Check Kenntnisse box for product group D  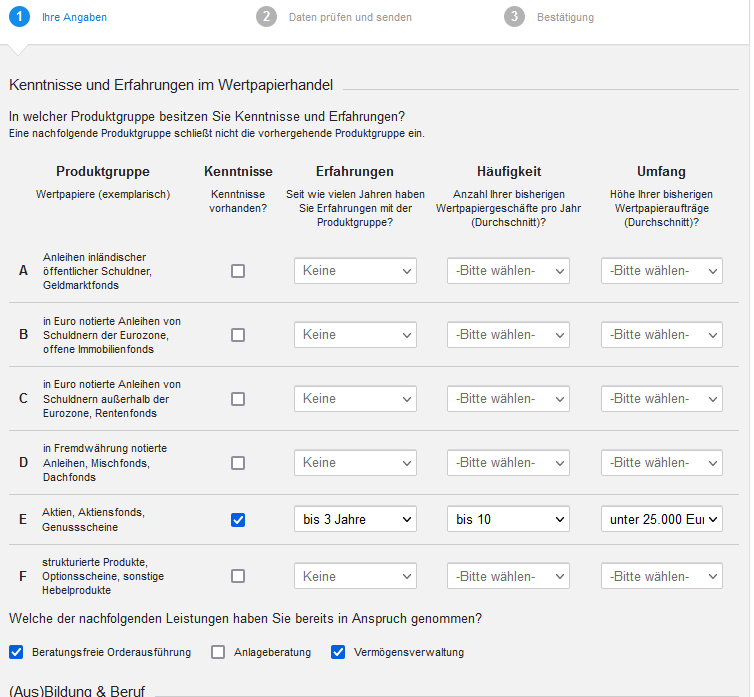238,463
